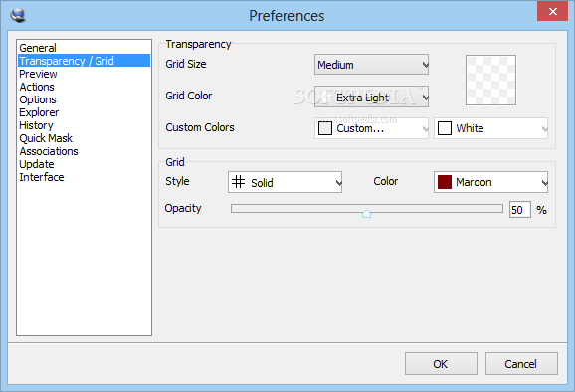Open the grid Color Maroon dropdown
Viewport: 575px width, 392px height.
pos(491,182)
